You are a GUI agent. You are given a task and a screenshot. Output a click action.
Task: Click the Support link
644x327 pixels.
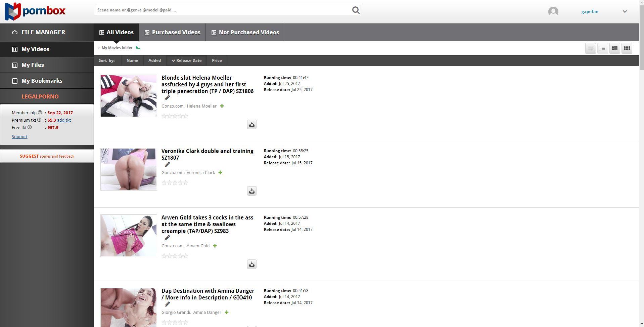(x=19, y=137)
